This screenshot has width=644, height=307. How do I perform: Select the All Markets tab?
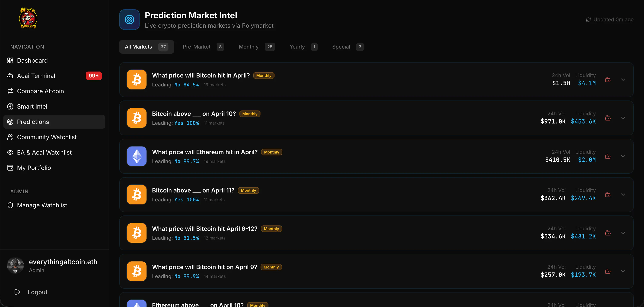[x=147, y=47]
